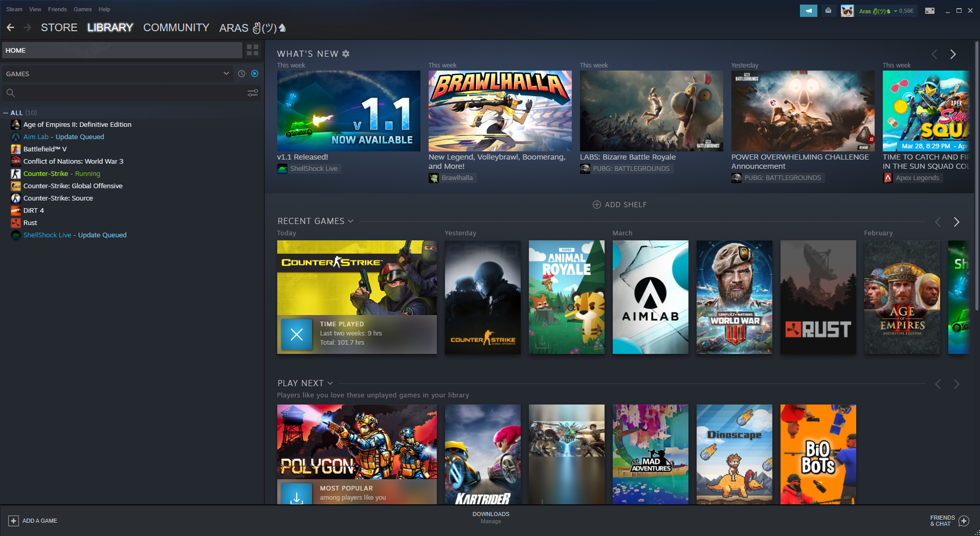The height and width of the screenshot is (536, 980).
Task: Toggle show ready-to-play games filter
Action: pyautogui.click(x=255, y=74)
